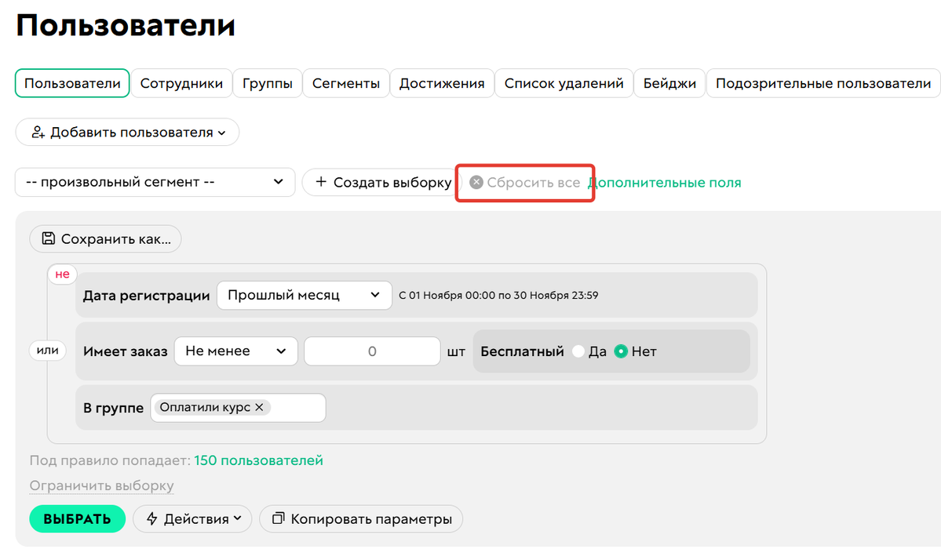The image size is (941, 560).
Task: Click the floppy disk icon on Сохранить как
Action: pyautogui.click(x=49, y=238)
